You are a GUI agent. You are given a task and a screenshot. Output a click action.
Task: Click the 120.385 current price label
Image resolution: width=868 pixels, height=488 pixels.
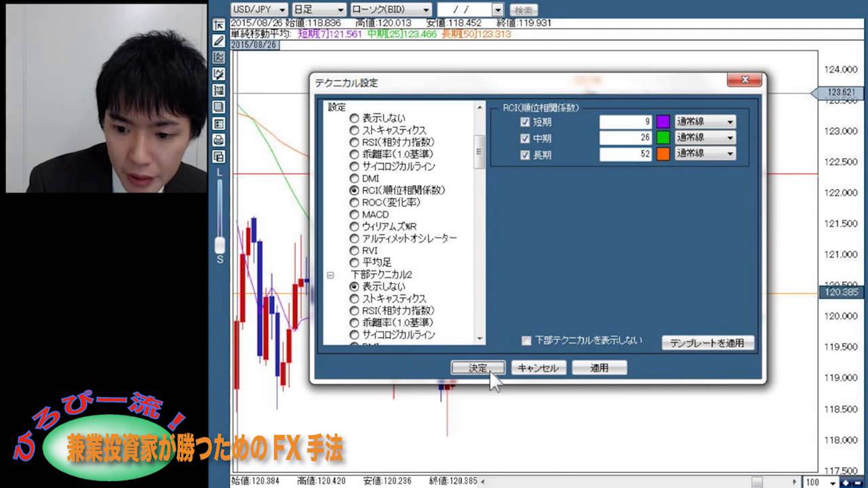(x=840, y=293)
